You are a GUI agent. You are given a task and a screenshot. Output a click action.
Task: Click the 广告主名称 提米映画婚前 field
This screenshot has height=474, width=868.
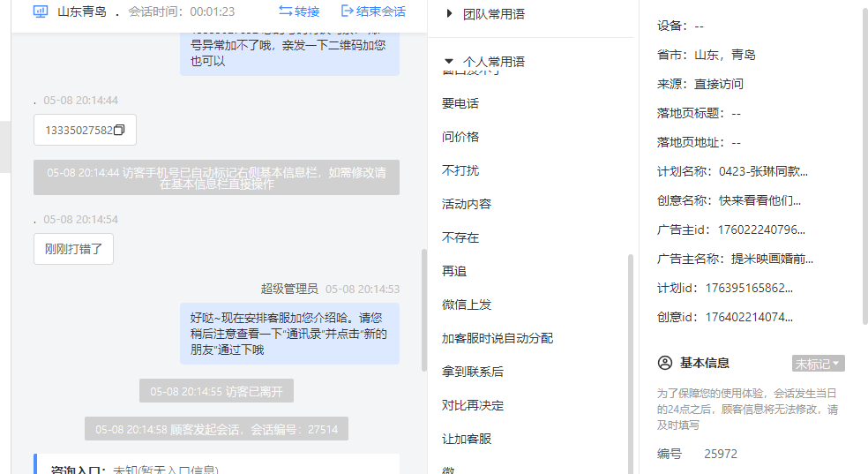coord(735,259)
